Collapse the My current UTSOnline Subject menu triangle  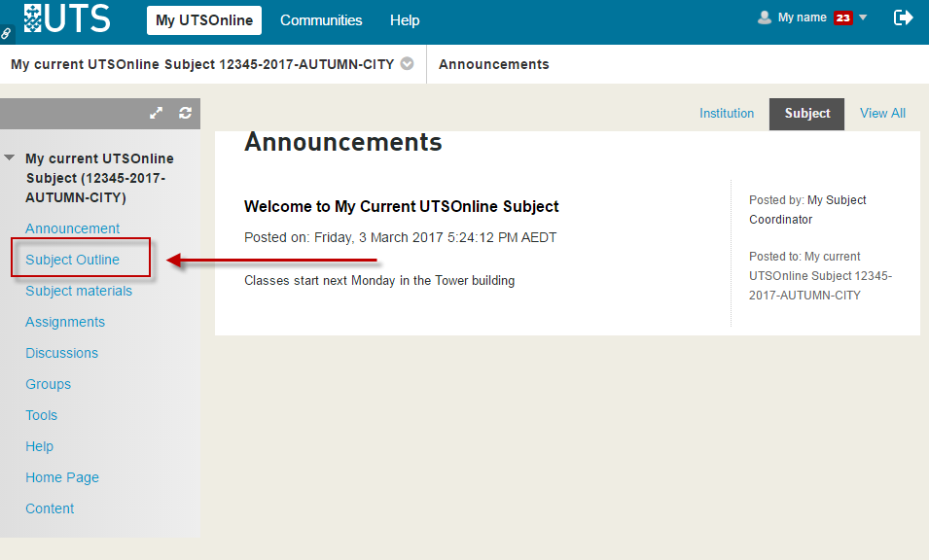coord(10,157)
